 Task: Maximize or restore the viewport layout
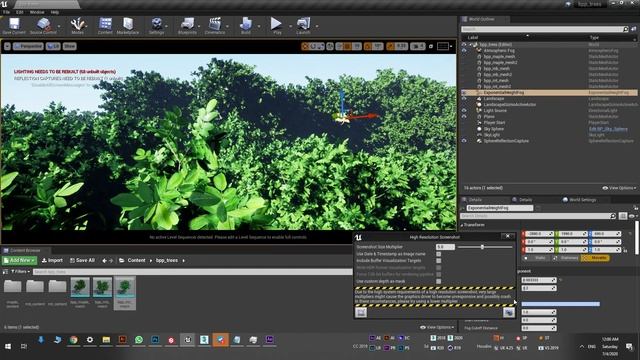tap(431, 46)
